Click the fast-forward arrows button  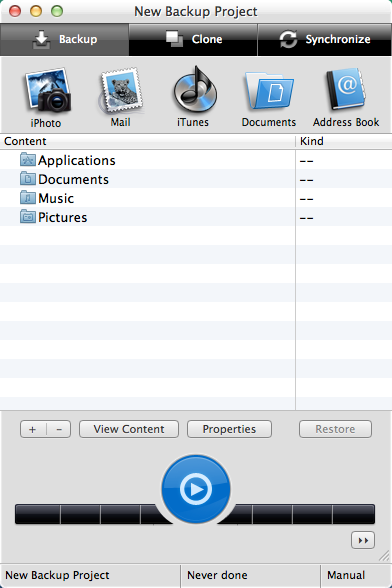coord(363,540)
